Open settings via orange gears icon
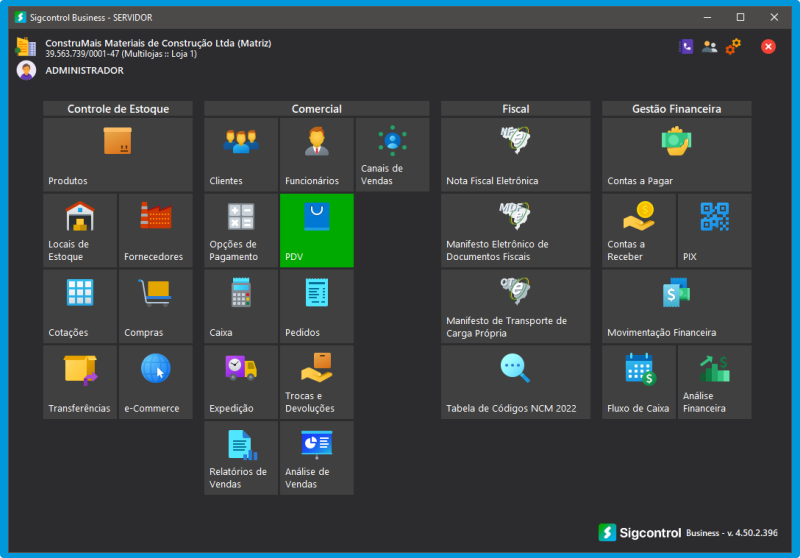Viewport: 800px width, 558px height. tap(733, 46)
